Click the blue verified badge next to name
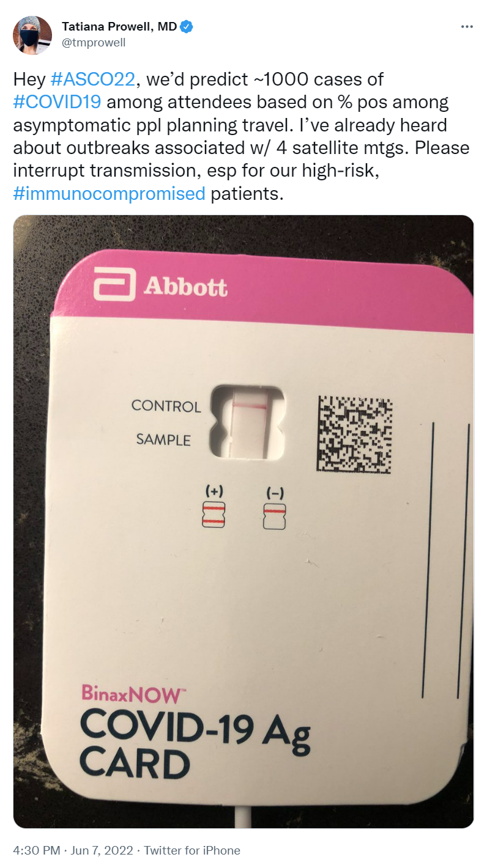 [x=187, y=26]
